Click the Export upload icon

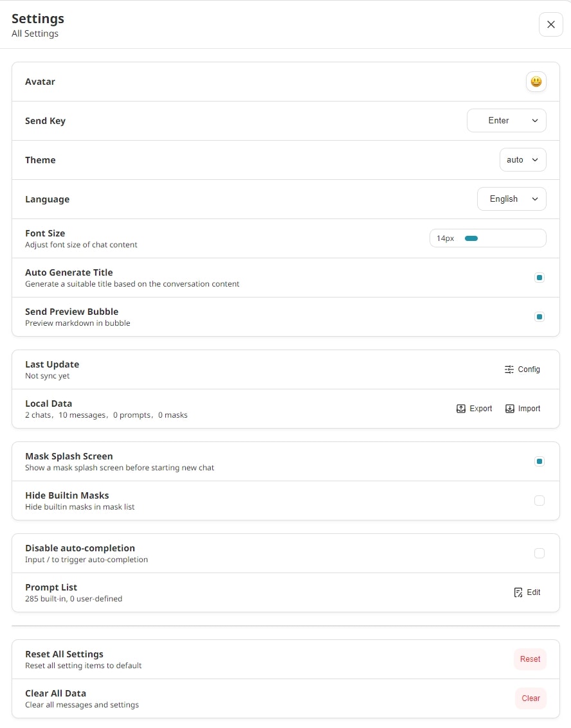click(461, 409)
